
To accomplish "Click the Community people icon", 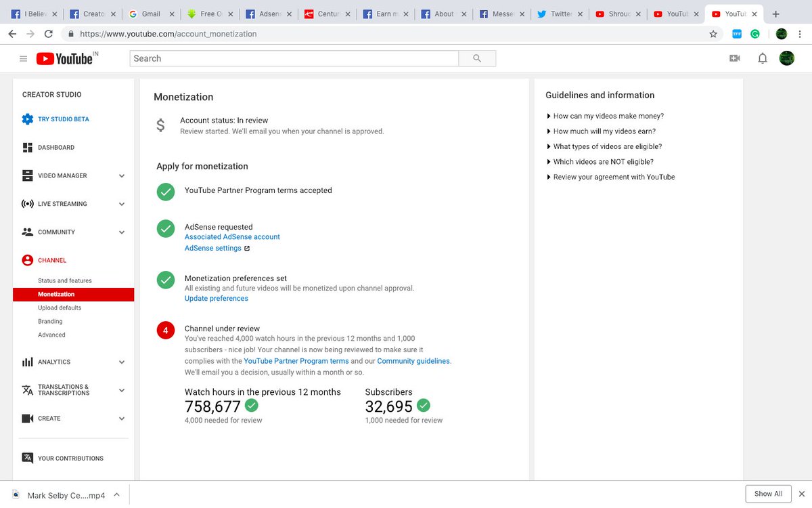I will 28,232.
